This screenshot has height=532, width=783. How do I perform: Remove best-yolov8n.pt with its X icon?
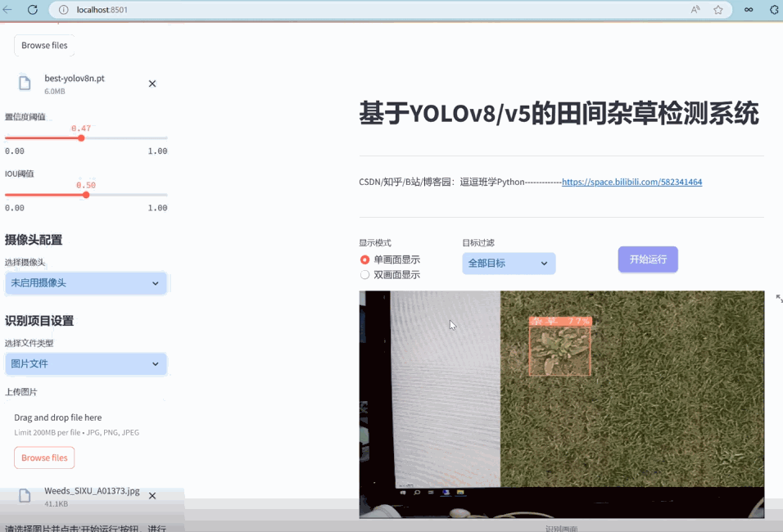click(x=152, y=83)
